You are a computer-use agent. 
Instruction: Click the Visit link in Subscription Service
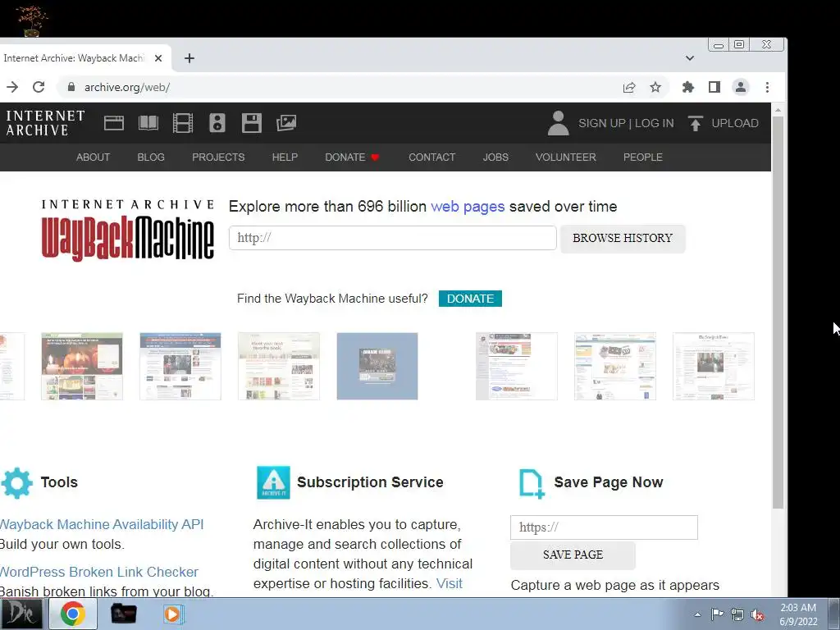(449, 583)
